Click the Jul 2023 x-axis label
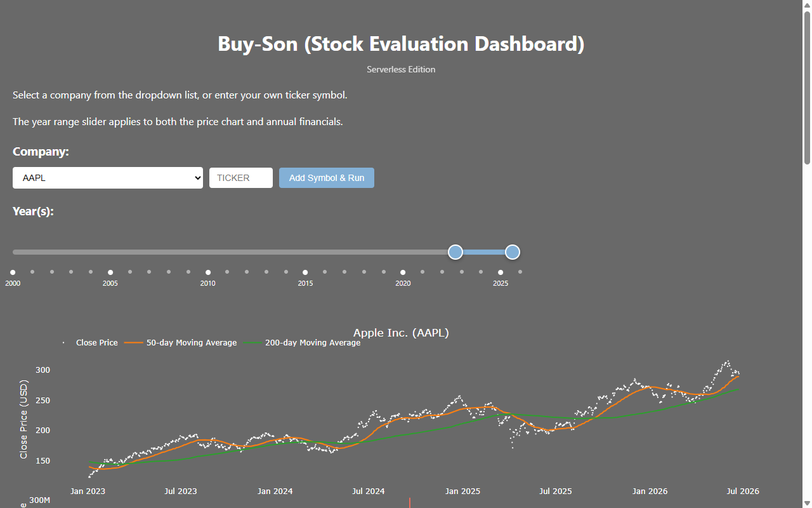 click(181, 491)
